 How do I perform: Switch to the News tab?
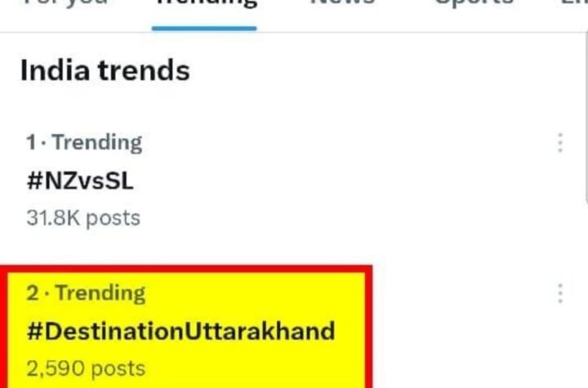point(342,4)
